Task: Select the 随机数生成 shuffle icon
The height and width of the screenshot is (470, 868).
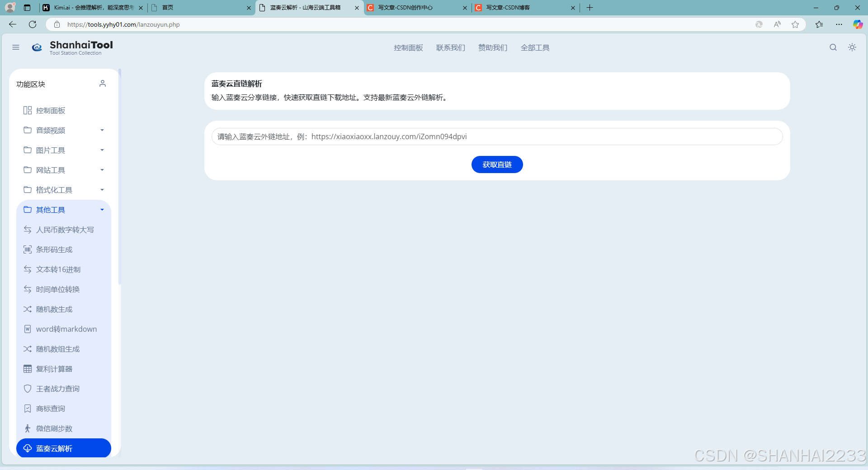Action: [x=28, y=309]
